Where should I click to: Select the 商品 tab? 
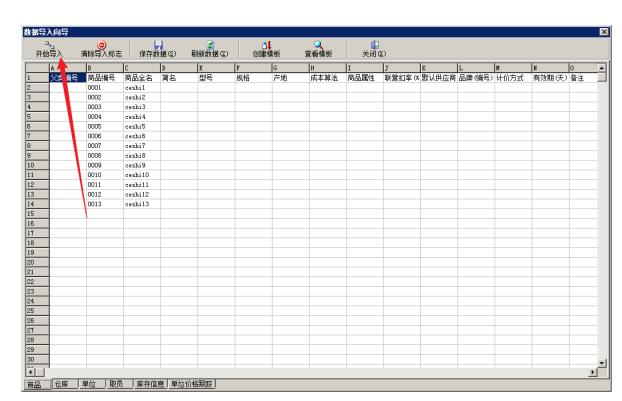(x=37, y=384)
